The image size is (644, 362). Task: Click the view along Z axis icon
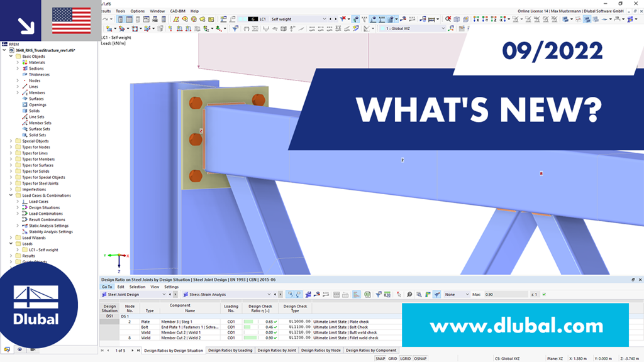click(494, 19)
